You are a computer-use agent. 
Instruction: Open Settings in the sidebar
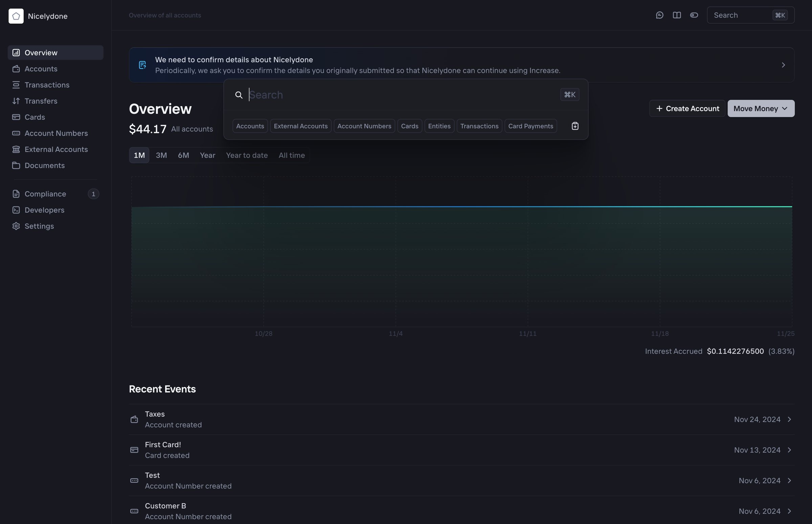pos(55,226)
